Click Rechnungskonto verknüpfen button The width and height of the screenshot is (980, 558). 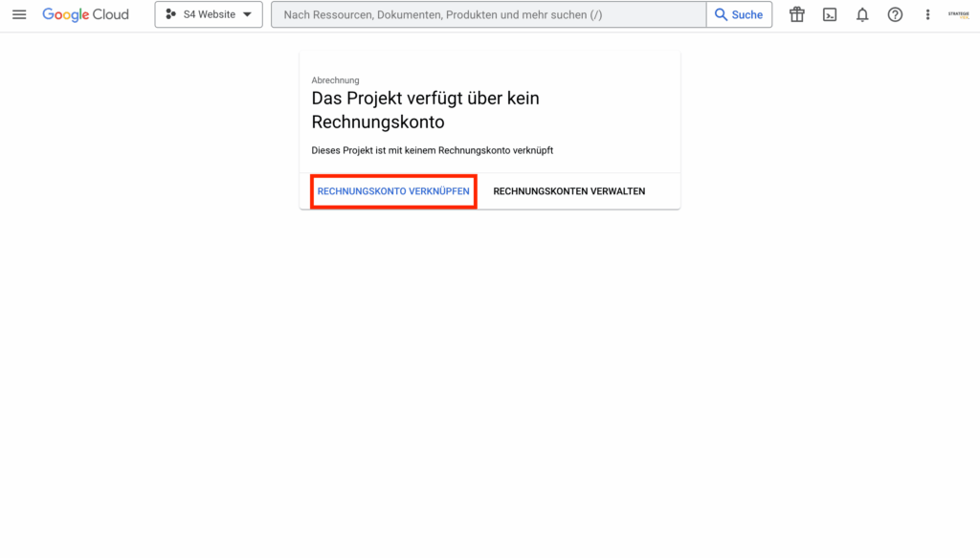[x=393, y=191]
